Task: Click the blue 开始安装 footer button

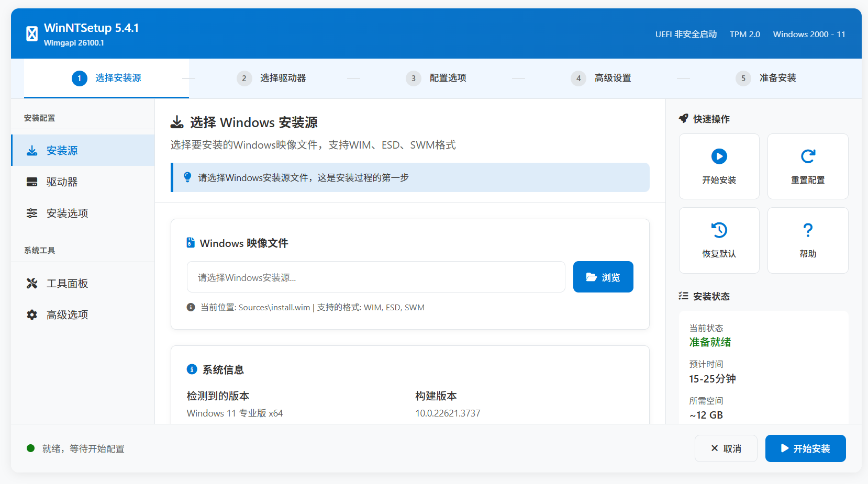Action: pos(806,448)
